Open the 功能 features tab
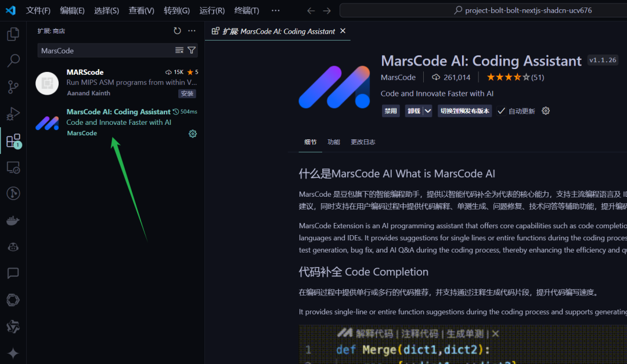The width and height of the screenshot is (627, 364). tap(333, 142)
